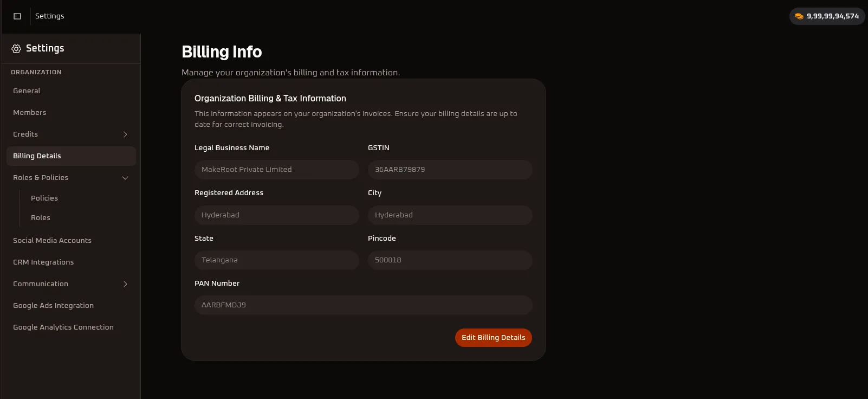Expand the Credits submenu chevron
Image resolution: width=868 pixels, height=399 pixels.
tap(125, 134)
